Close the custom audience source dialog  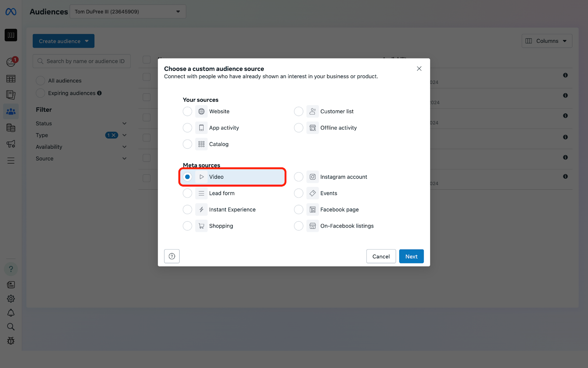(419, 69)
